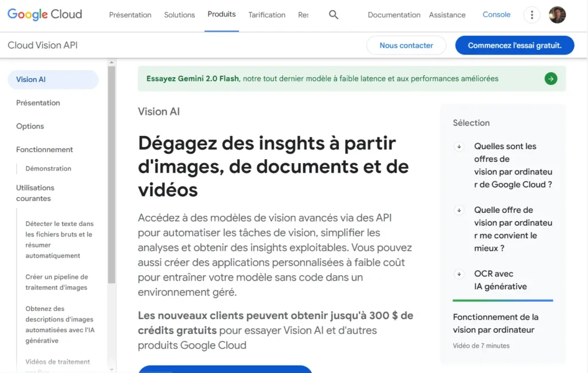This screenshot has height=373, width=588.
Task: Open 'Fonctionnement de la vision par ordinateur' video
Action: pos(496,324)
